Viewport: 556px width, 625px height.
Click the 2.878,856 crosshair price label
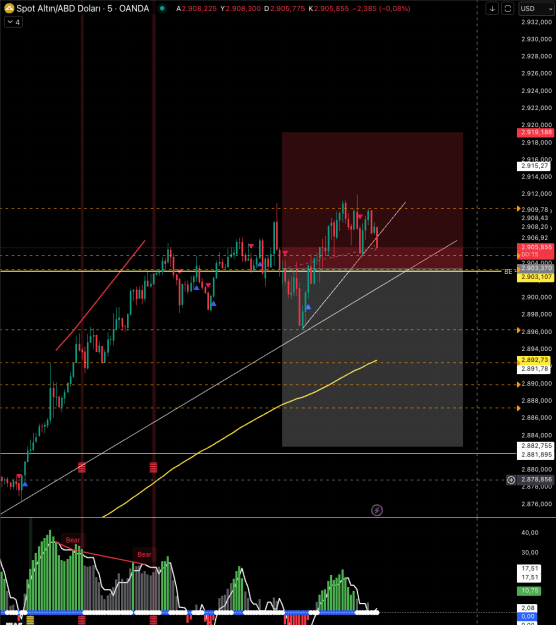point(535,480)
